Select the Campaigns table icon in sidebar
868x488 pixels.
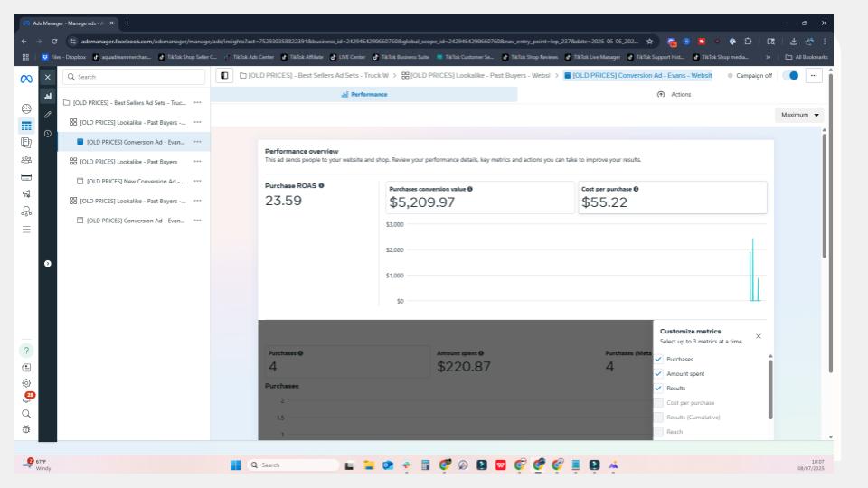click(26, 126)
